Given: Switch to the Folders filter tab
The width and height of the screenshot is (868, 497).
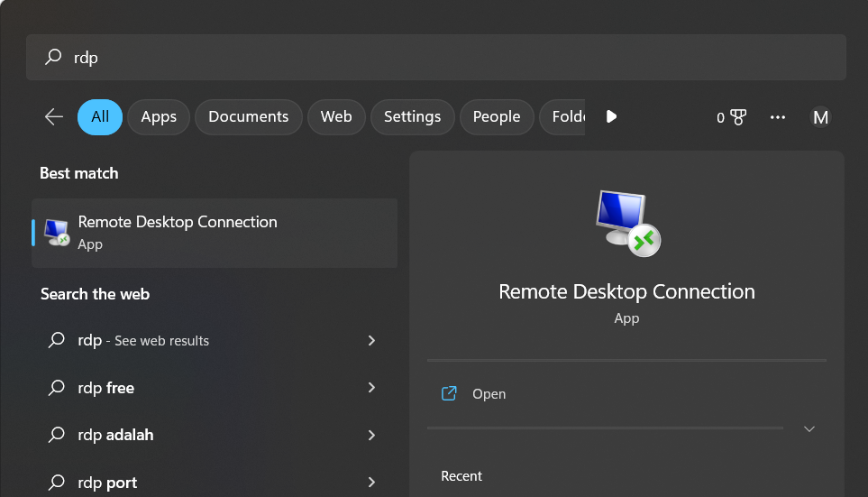Looking at the screenshot, I should tap(562, 117).
